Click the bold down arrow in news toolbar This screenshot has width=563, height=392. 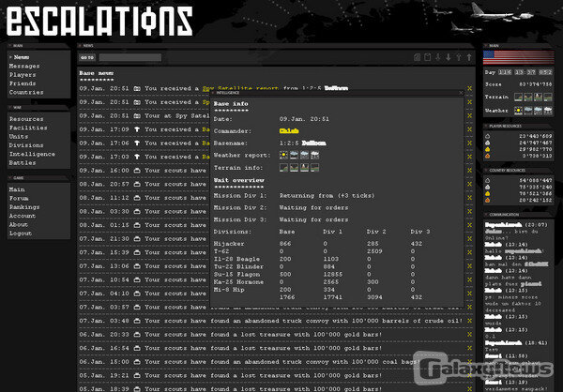pyautogui.click(x=449, y=57)
